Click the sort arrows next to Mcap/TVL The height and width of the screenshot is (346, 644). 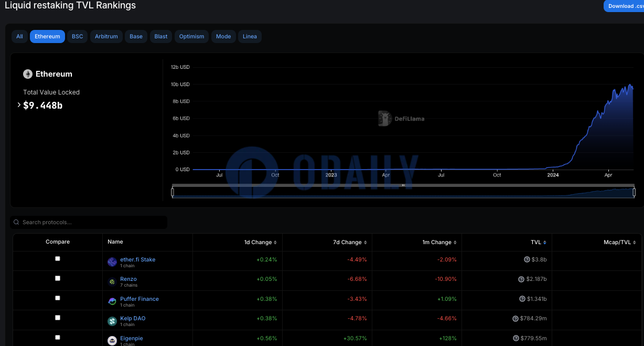[x=635, y=243]
